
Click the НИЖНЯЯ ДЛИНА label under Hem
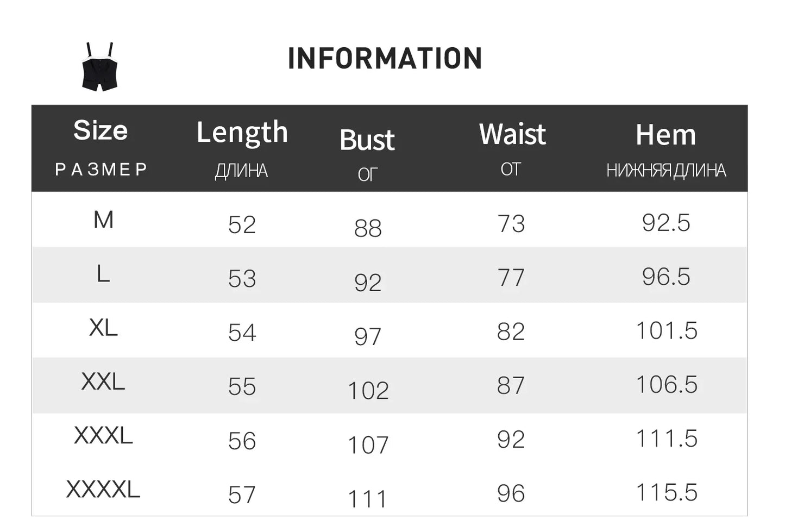point(666,171)
